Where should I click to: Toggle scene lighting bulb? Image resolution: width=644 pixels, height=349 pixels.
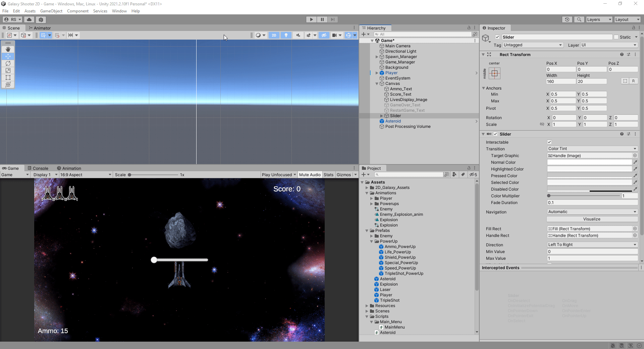point(286,35)
